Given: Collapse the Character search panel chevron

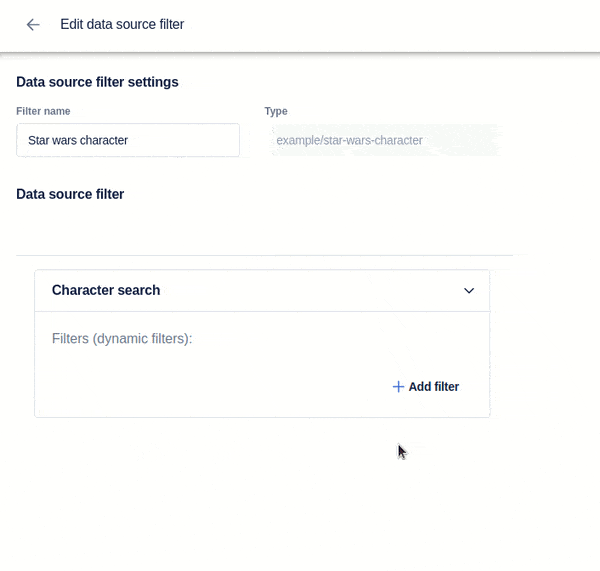Looking at the screenshot, I should (469, 291).
